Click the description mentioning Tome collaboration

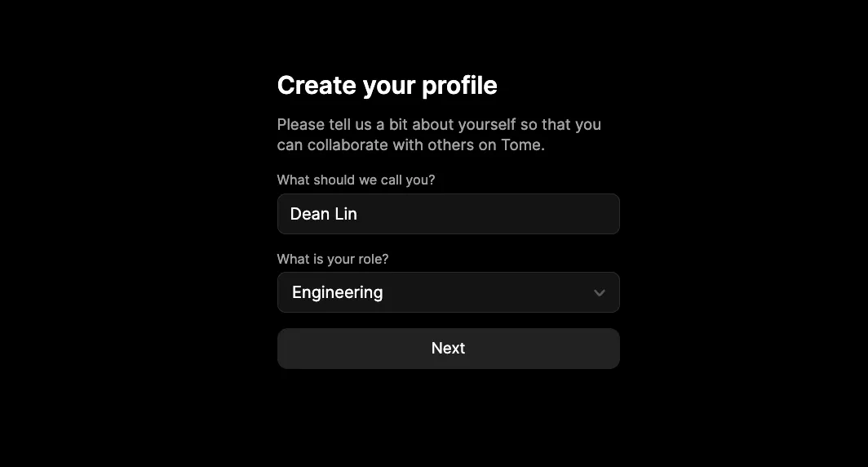click(439, 135)
